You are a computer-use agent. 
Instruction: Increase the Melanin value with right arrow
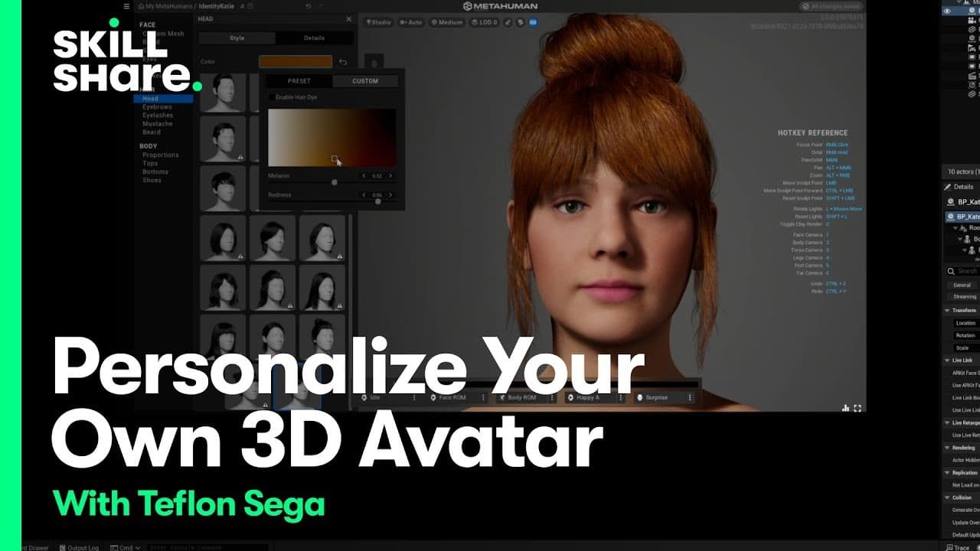(390, 176)
